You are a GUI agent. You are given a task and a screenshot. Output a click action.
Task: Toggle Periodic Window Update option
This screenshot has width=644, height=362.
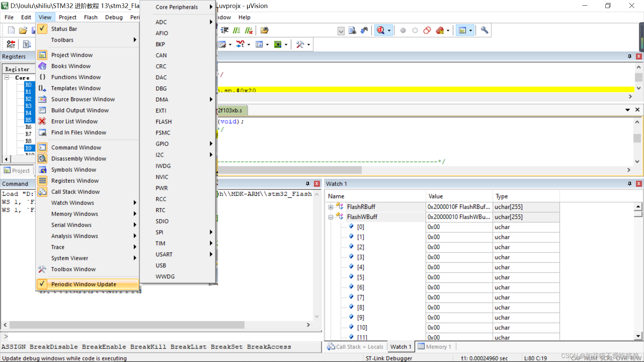pyautogui.click(x=87, y=284)
